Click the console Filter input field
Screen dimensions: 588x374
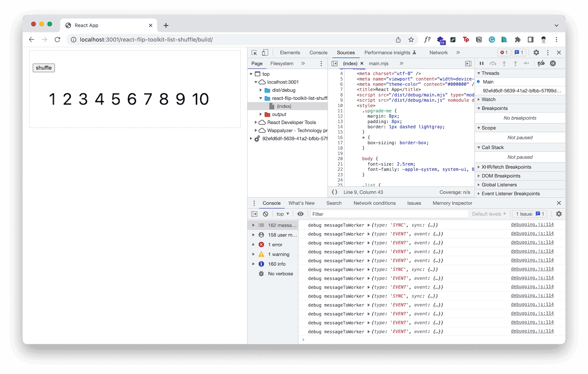(x=389, y=214)
